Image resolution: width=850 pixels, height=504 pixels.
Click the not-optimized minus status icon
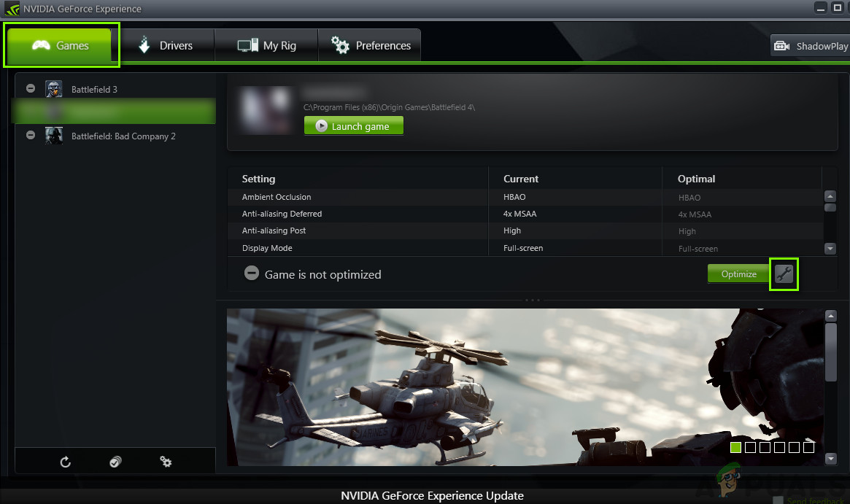click(x=252, y=273)
